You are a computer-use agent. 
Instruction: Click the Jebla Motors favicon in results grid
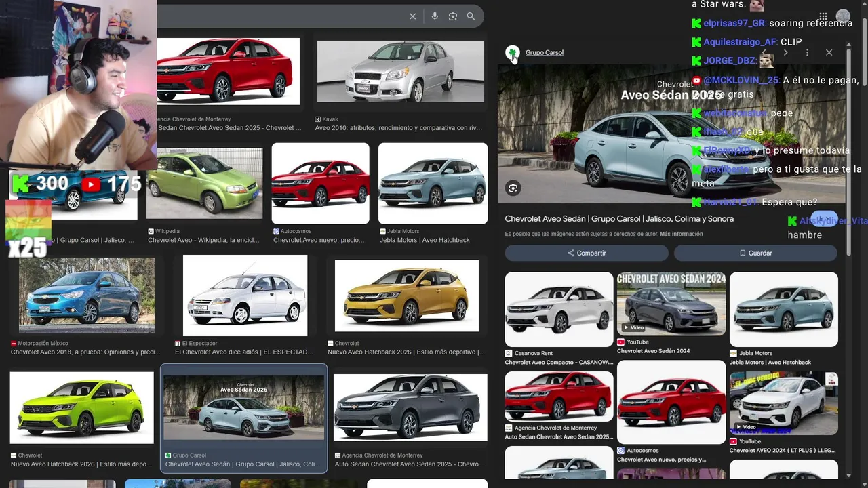click(382, 231)
